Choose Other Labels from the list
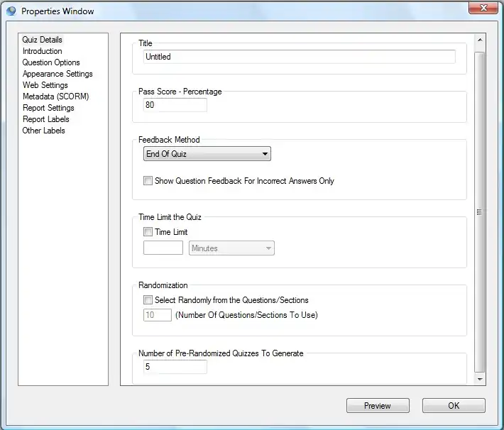The width and height of the screenshot is (504, 430). [43, 131]
